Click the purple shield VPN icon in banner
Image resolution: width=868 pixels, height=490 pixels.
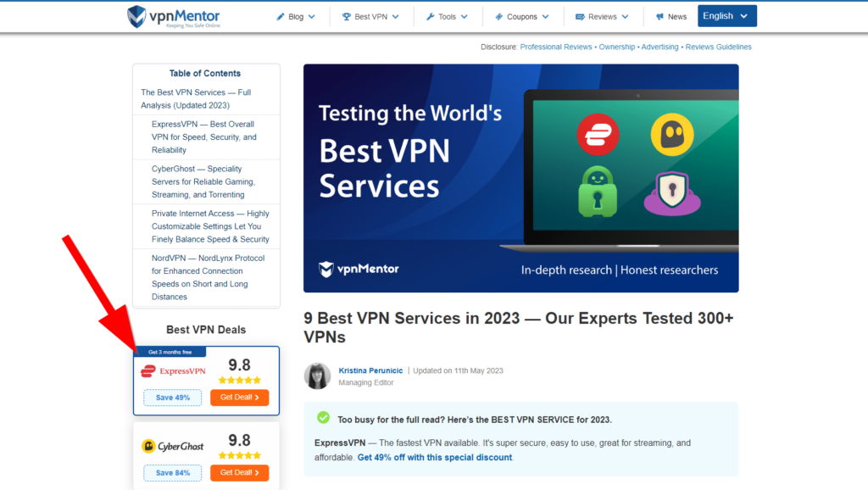pos(671,193)
